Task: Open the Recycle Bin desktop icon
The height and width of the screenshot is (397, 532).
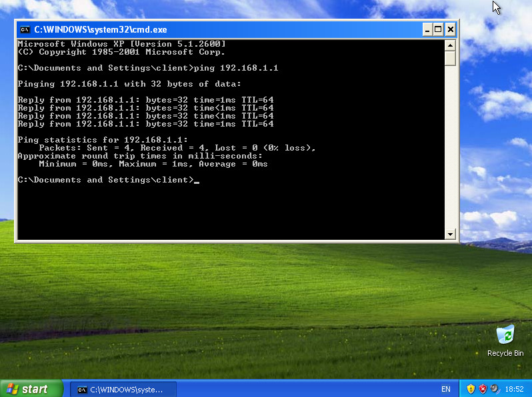Action: [505, 341]
